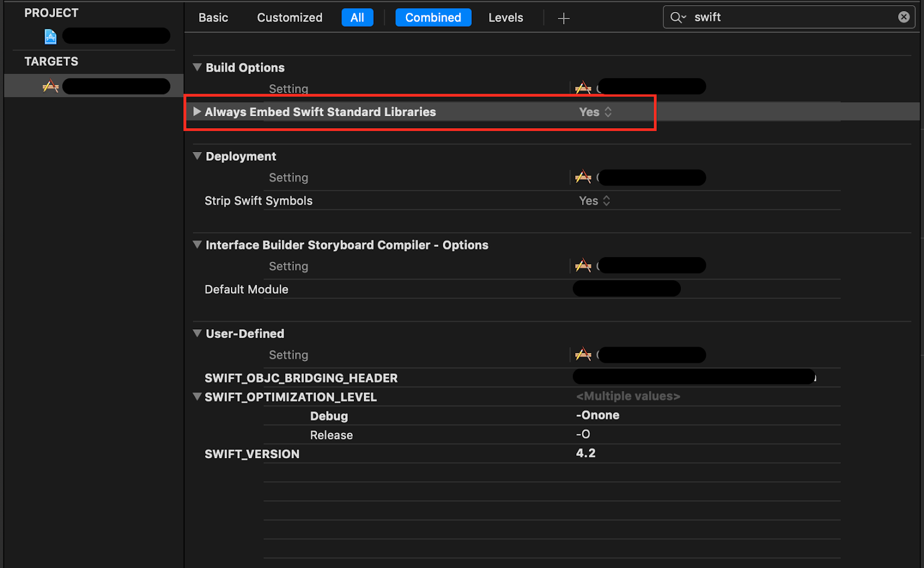Select the app target icon under TARGETS
Image resolution: width=924 pixels, height=568 pixels.
pyautogui.click(x=51, y=86)
